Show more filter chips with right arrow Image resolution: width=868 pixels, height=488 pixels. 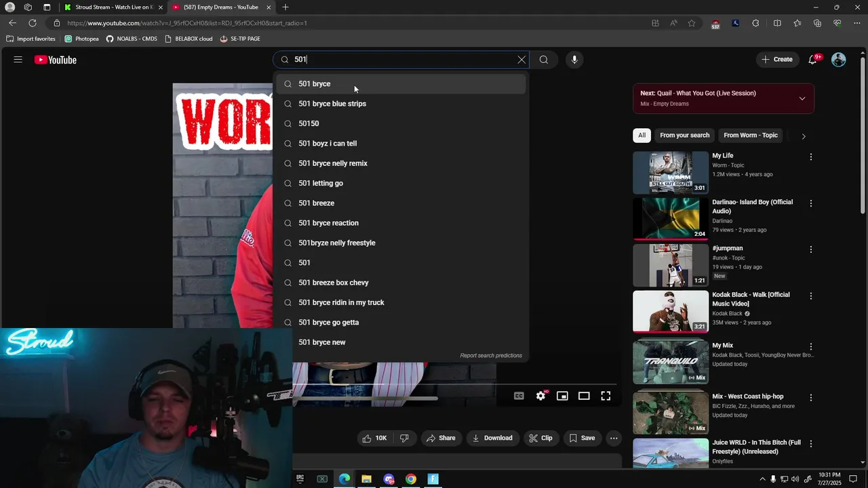(804, 136)
